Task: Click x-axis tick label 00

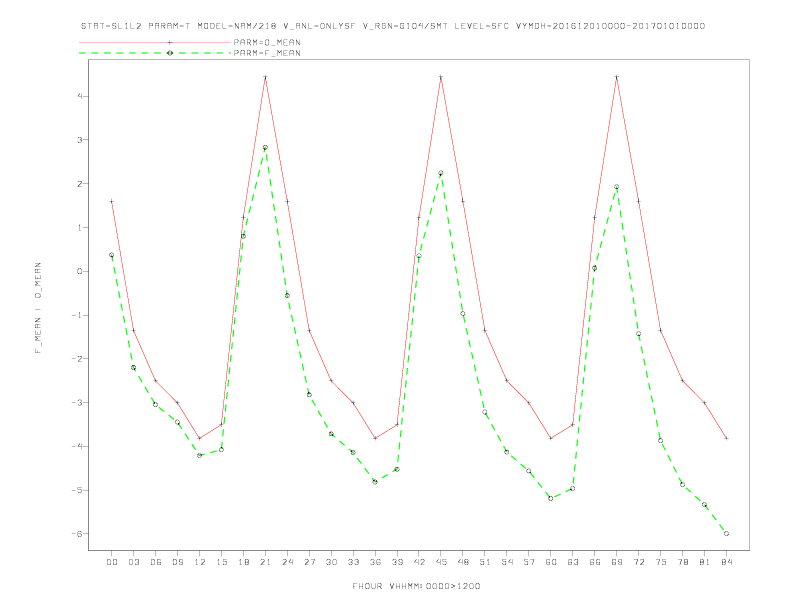Action: click(112, 562)
